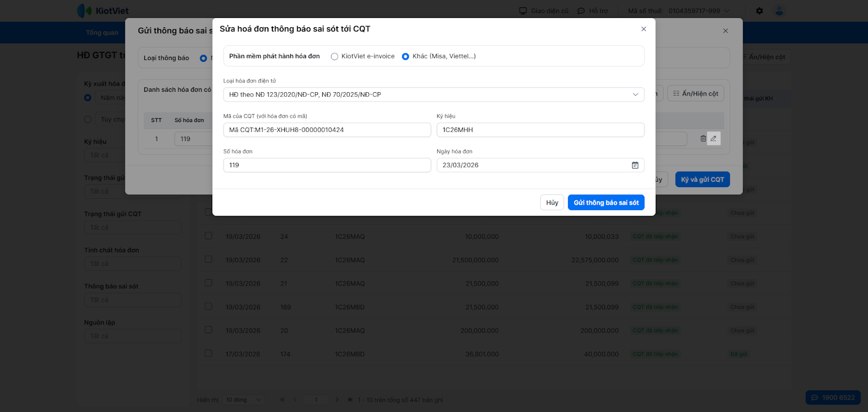Screen dimensions: 868x412
Task: Tick the checkbox for invoice row 189
Action: pos(208,306)
